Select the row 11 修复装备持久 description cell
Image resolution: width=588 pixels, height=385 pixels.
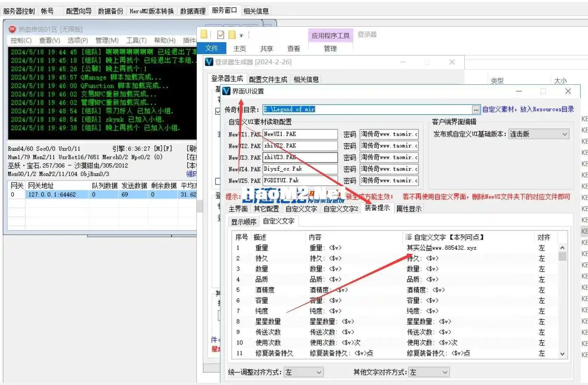274,353
